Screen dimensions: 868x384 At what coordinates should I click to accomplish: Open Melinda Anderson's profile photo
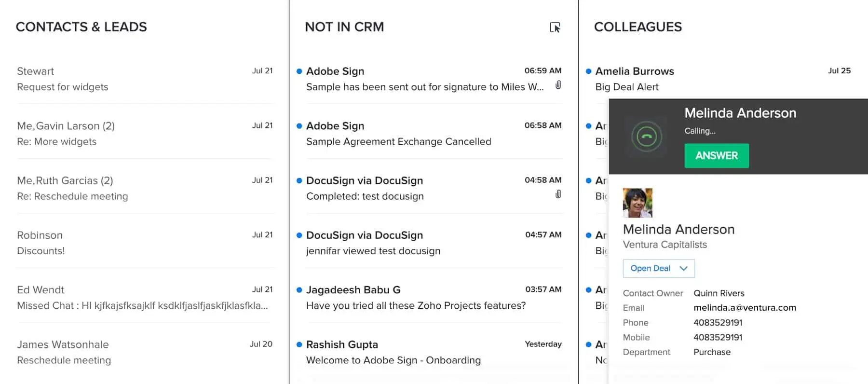point(637,203)
